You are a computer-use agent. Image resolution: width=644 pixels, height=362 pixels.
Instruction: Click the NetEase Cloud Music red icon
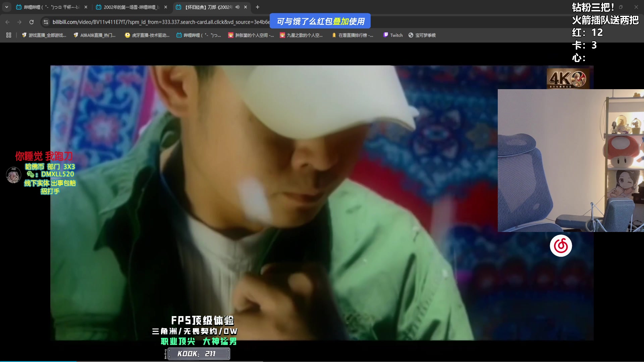tap(561, 246)
